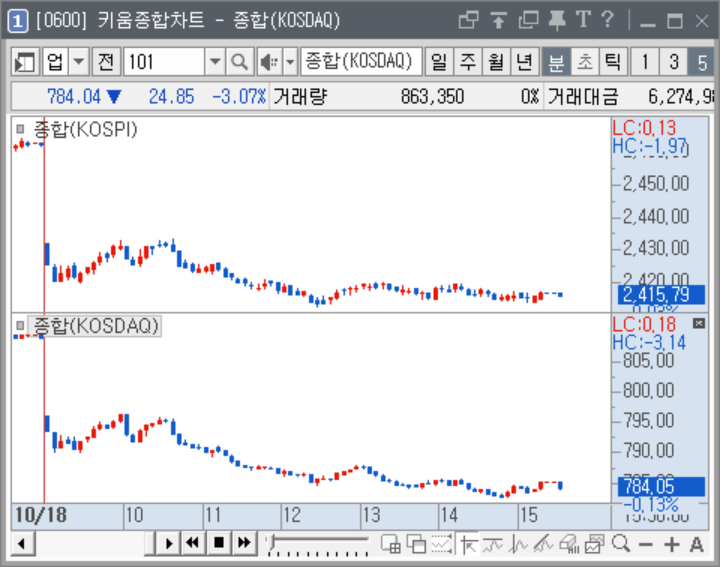Switch to yearly chart 년
The image size is (720, 567).
click(525, 62)
